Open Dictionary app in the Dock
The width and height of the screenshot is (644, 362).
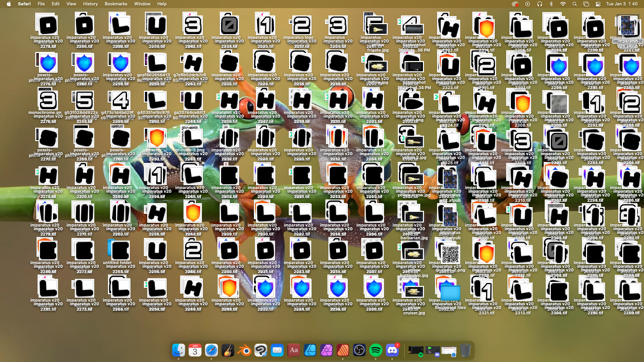coord(293,351)
